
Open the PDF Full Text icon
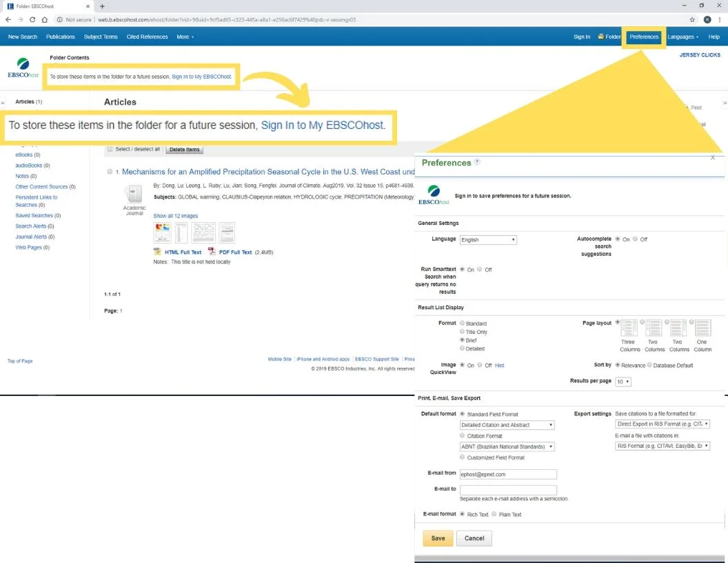tap(212, 251)
